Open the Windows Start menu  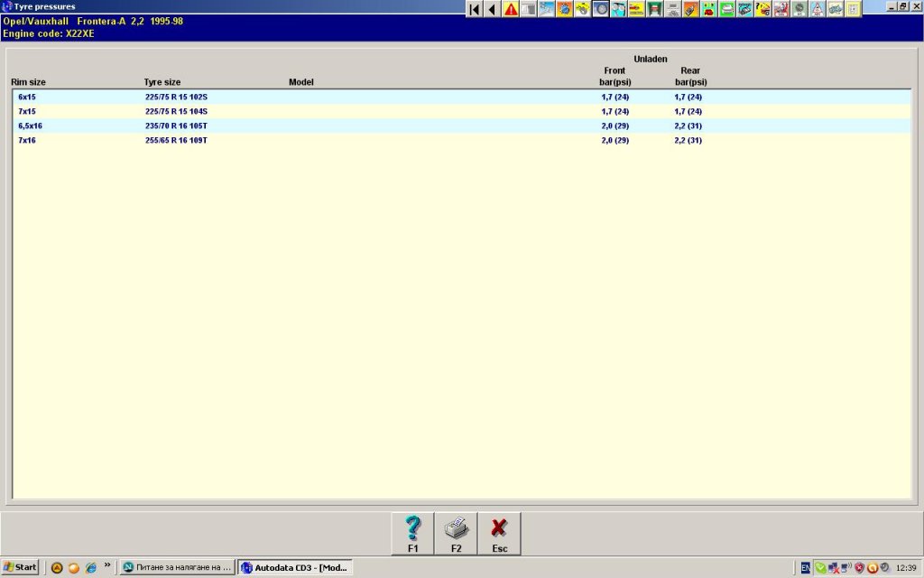point(20,567)
